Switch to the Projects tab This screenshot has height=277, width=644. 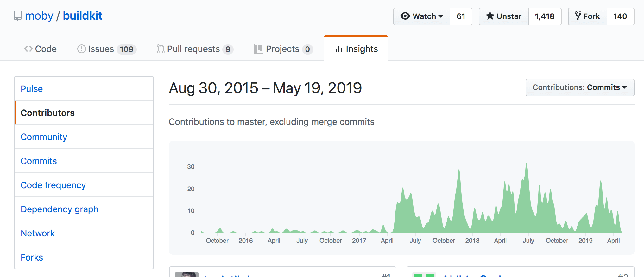283,49
